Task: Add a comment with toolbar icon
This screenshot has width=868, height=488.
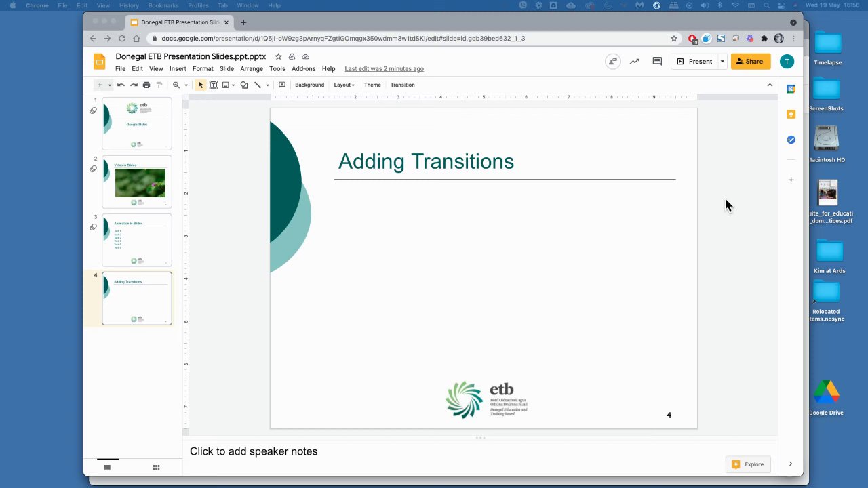Action: pyautogui.click(x=282, y=85)
